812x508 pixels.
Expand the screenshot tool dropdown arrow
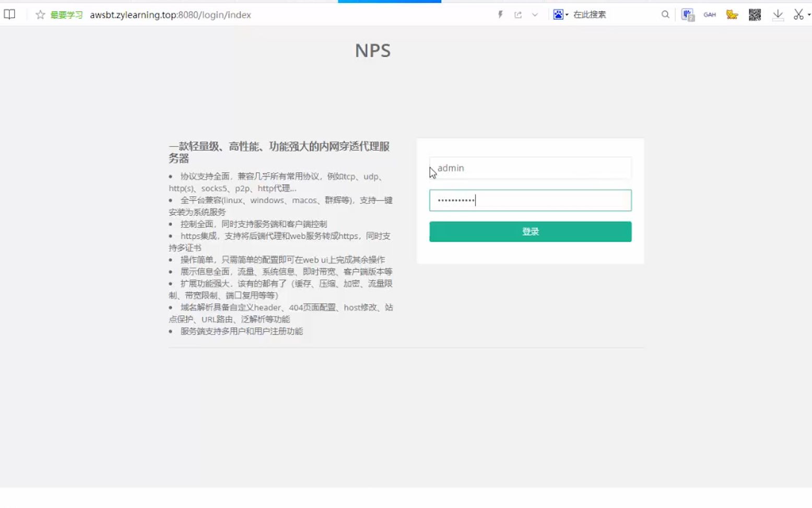click(x=809, y=15)
